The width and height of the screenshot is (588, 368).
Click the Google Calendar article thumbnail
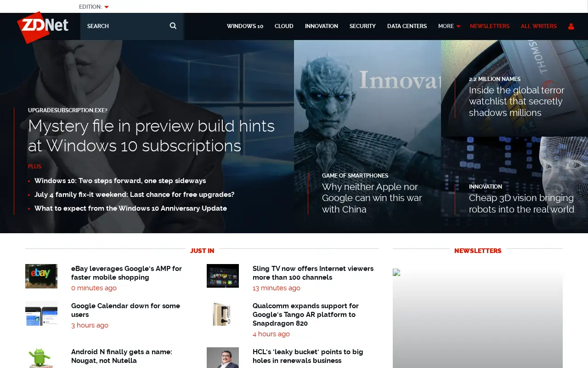pyautogui.click(x=41, y=313)
